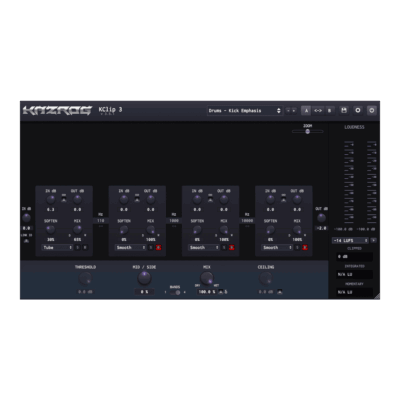400x400 pixels.
Task: Click the Threshold knob
Action: click(x=85, y=279)
